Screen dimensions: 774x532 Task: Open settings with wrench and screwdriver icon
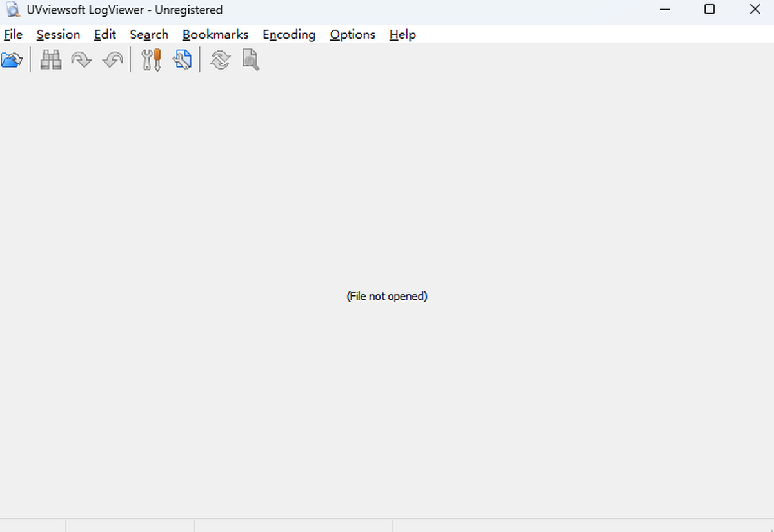tap(151, 60)
